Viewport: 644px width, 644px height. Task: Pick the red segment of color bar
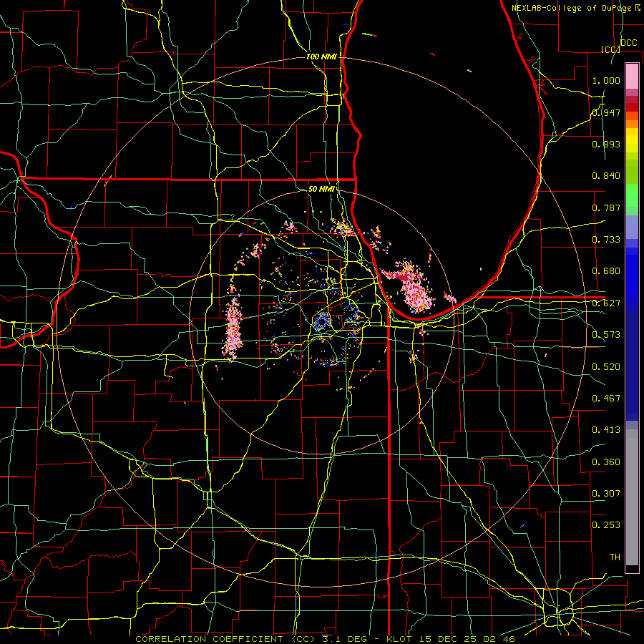click(x=632, y=107)
